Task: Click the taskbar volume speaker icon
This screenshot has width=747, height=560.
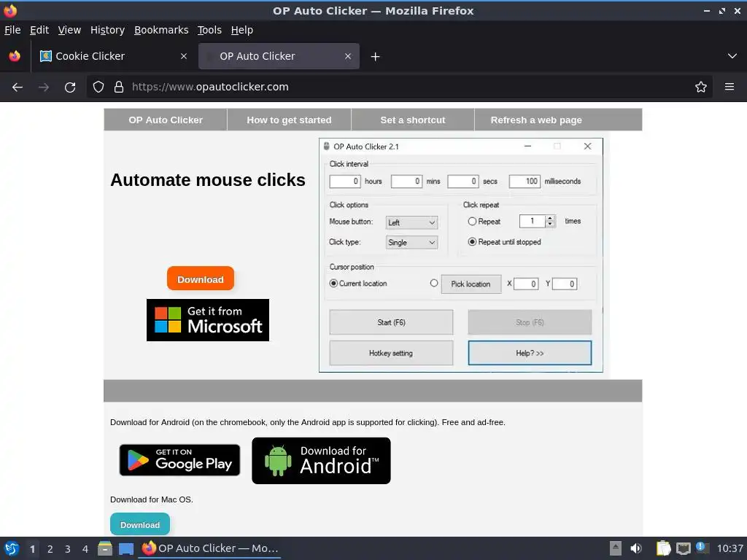Action: [x=635, y=548]
